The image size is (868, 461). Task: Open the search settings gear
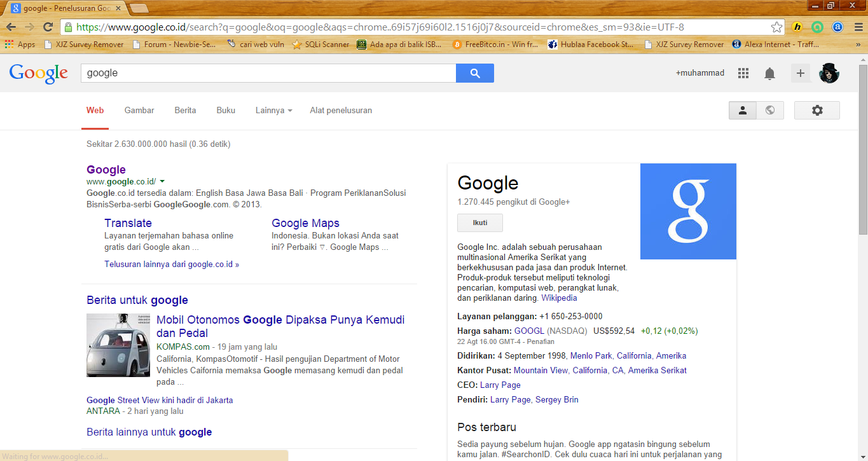point(817,110)
